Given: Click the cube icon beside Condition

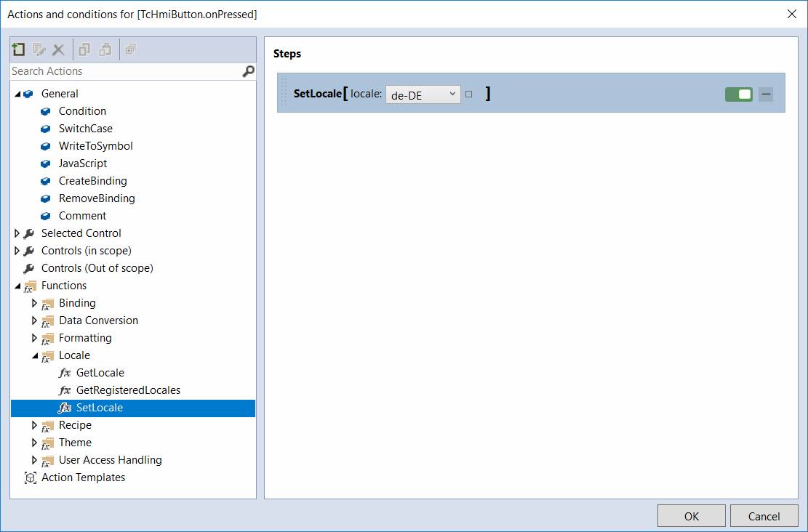Looking at the screenshot, I should pos(46,111).
